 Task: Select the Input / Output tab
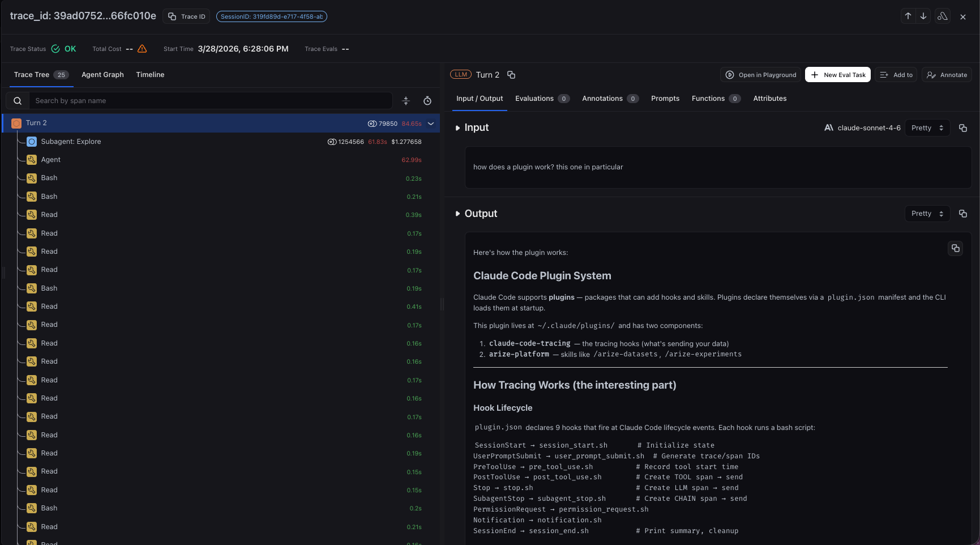[x=480, y=99]
